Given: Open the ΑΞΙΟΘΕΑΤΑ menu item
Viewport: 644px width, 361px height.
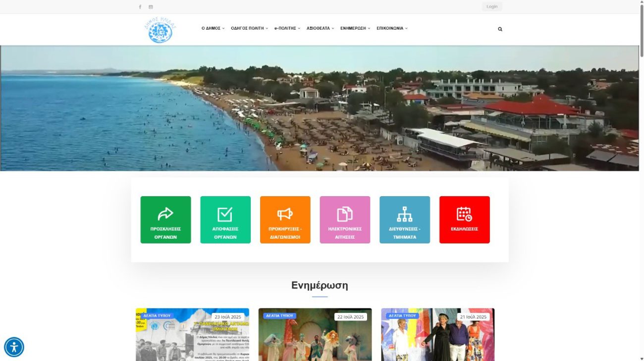Looking at the screenshot, I should pos(321,28).
